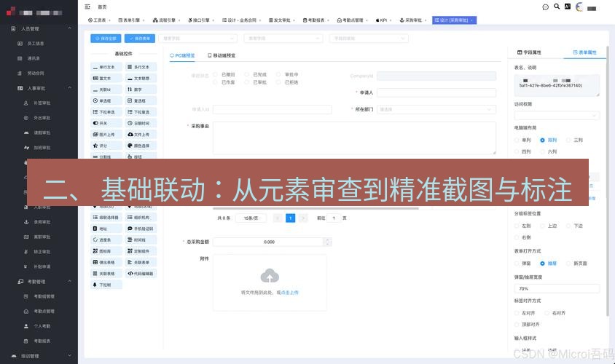Set form open mode to 新页面

(568, 264)
